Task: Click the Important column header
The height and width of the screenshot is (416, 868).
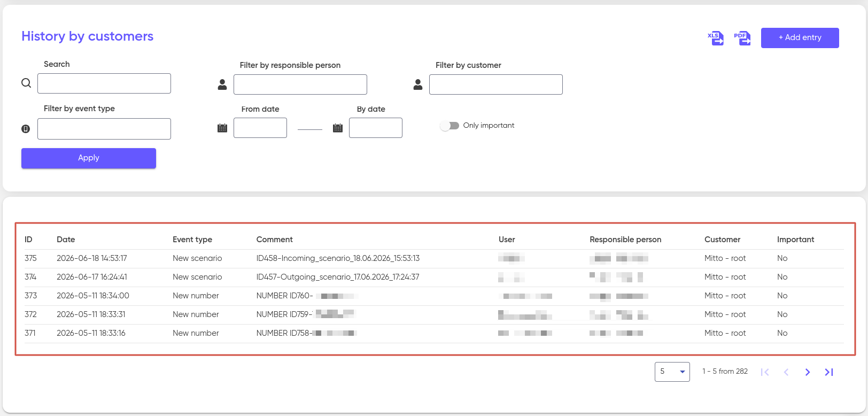Action: (x=796, y=240)
